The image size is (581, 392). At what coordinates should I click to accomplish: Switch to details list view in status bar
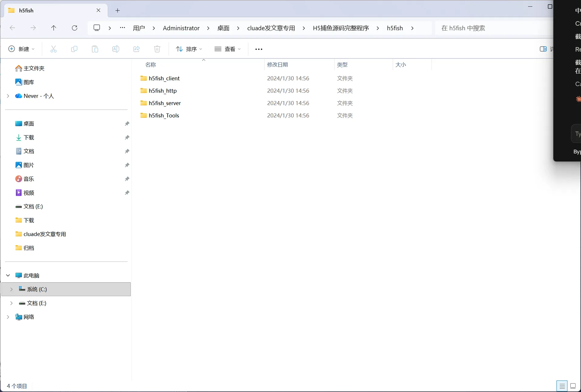click(x=562, y=386)
